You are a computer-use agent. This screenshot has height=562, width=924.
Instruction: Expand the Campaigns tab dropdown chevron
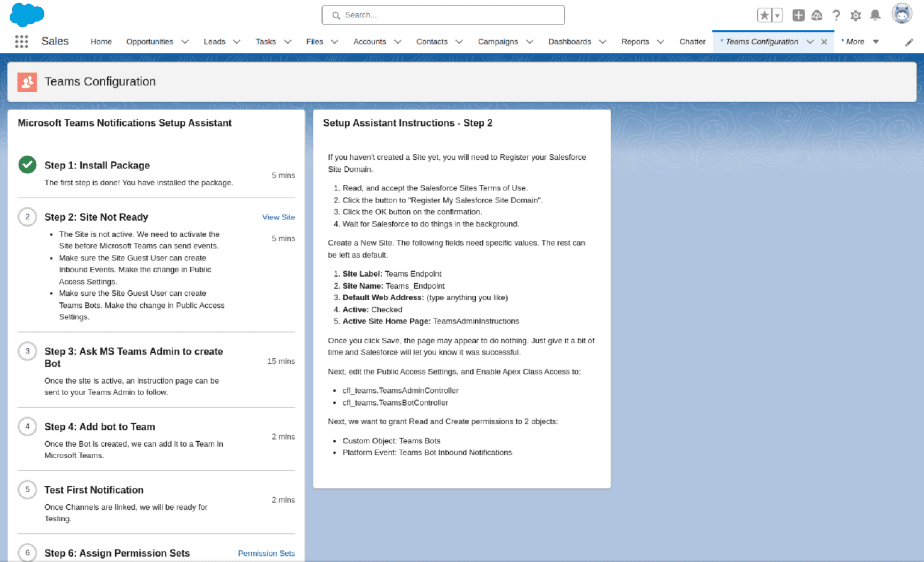pyautogui.click(x=529, y=41)
